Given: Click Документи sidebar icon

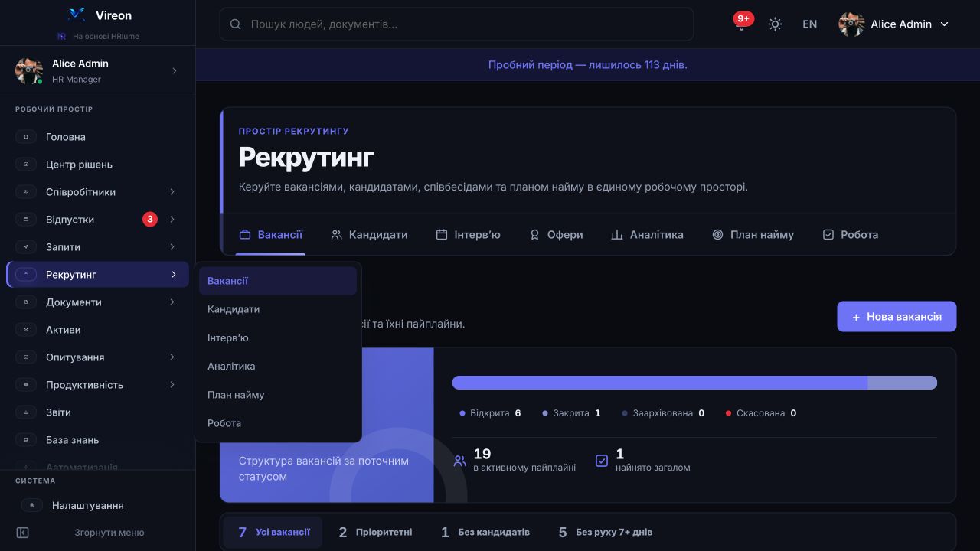Looking at the screenshot, I should pyautogui.click(x=26, y=302).
